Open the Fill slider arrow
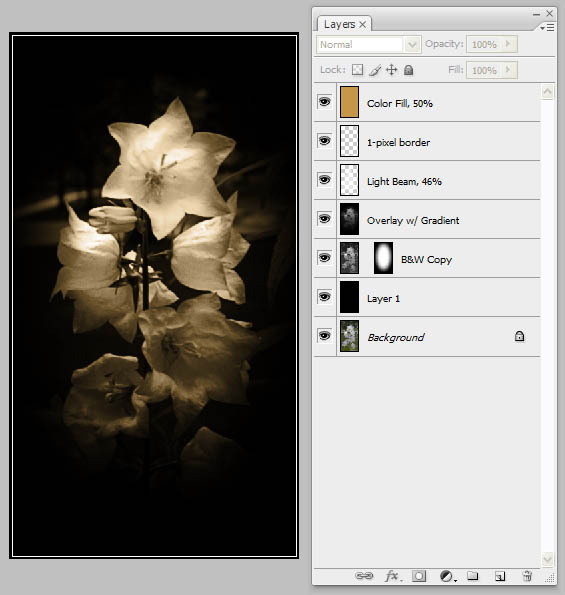 (508, 70)
